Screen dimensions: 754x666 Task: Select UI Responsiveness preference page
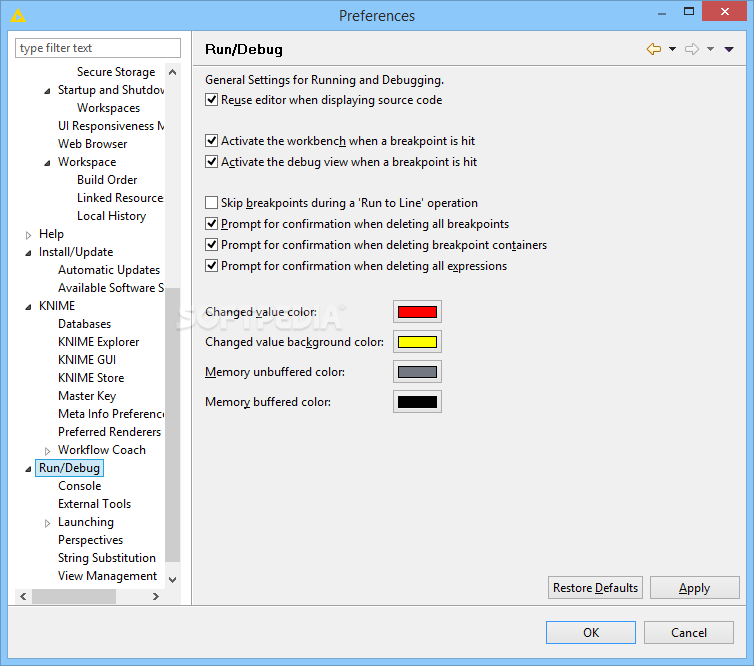click(x=111, y=126)
